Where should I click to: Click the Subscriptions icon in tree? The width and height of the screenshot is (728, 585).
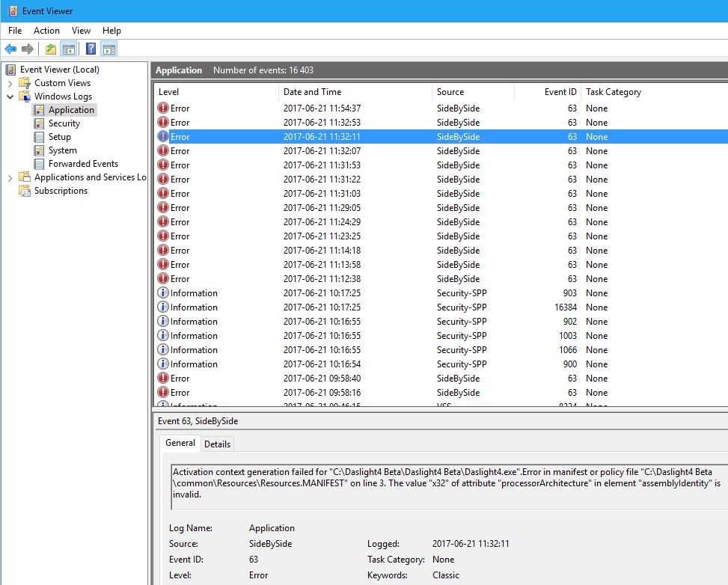pyautogui.click(x=25, y=191)
